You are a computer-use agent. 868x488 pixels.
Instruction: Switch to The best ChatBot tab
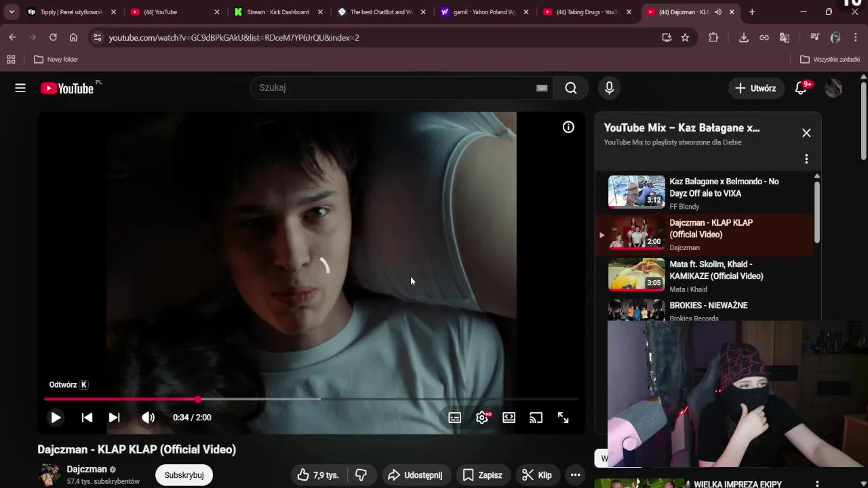pos(381,12)
